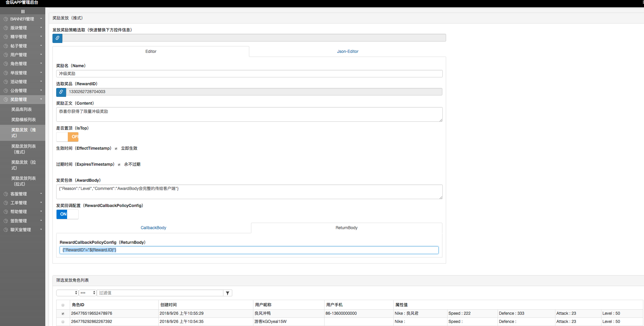This screenshot has width=644, height=326.
Task: Turn off the RewardCallbackPolicyConfig ON switch
Action: tap(67, 214)
